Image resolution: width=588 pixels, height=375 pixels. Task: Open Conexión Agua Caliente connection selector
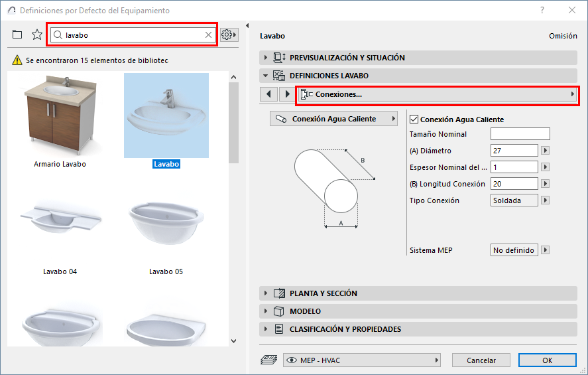(334, 119)
